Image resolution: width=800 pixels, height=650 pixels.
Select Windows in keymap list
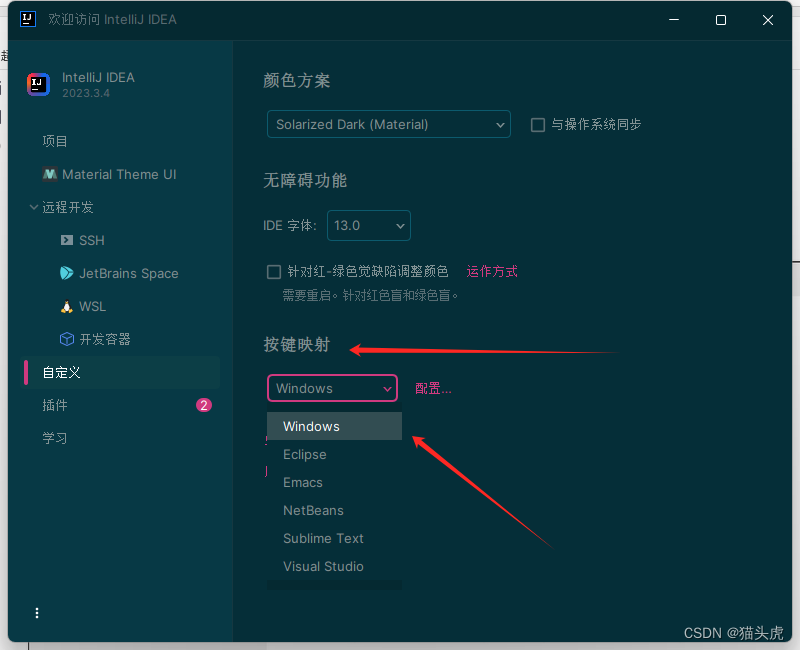point(335,426)
